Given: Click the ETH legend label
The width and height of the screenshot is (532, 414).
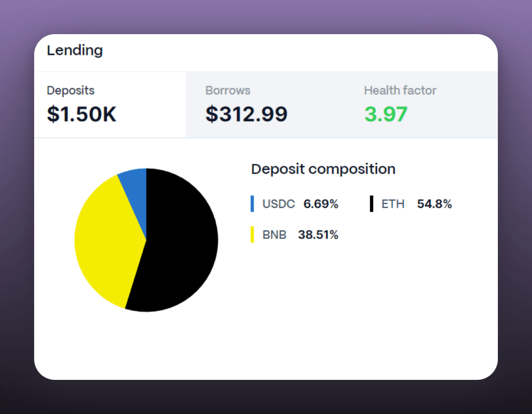Looking at the screenshot, I should pos(393,204).
